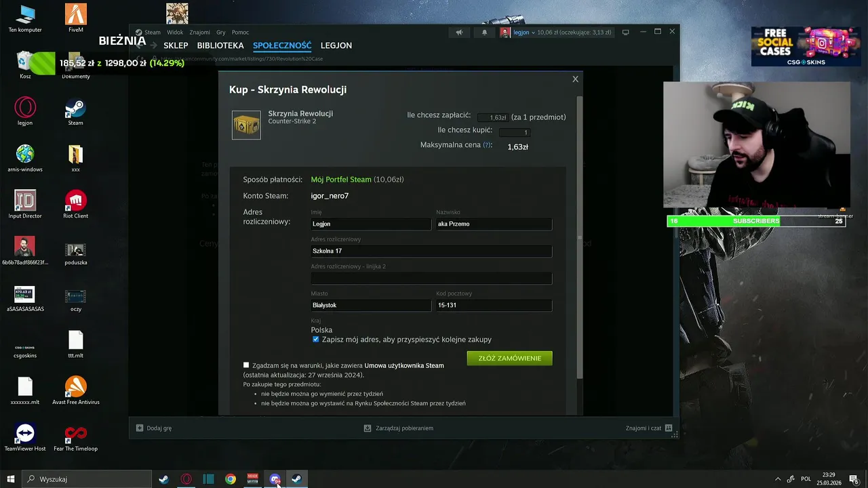Click price per item input field
Viewport: 868px width, 488px height.
(493, 117)
